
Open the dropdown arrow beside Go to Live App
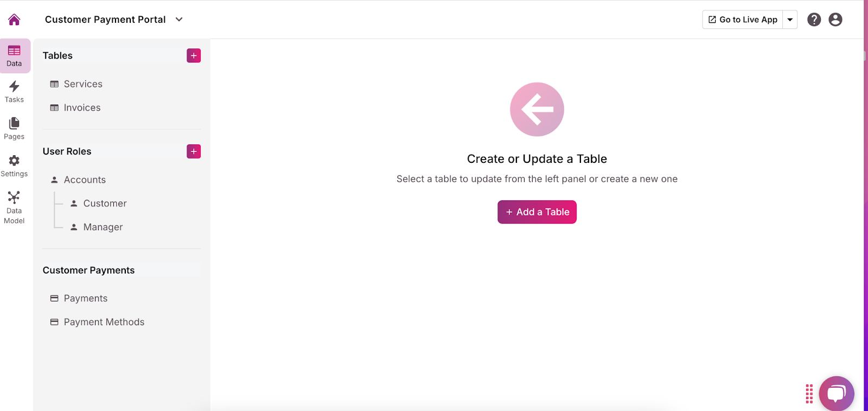coord(790,20)
